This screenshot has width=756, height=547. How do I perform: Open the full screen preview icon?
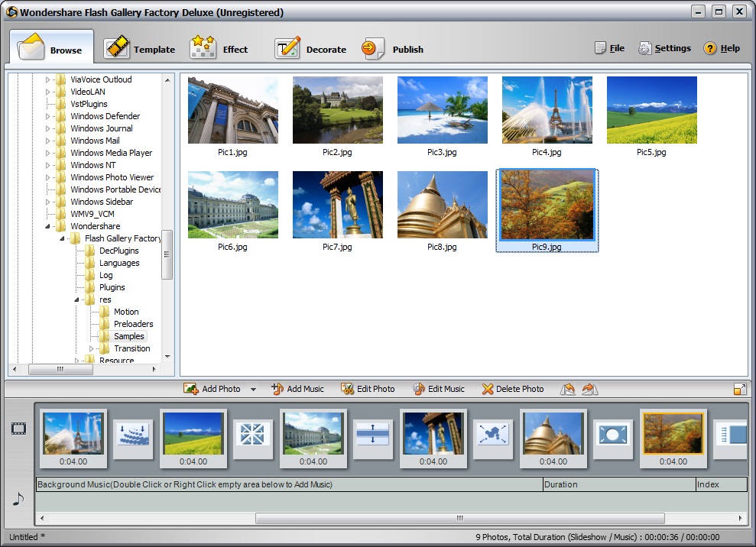tap(739, 389)
